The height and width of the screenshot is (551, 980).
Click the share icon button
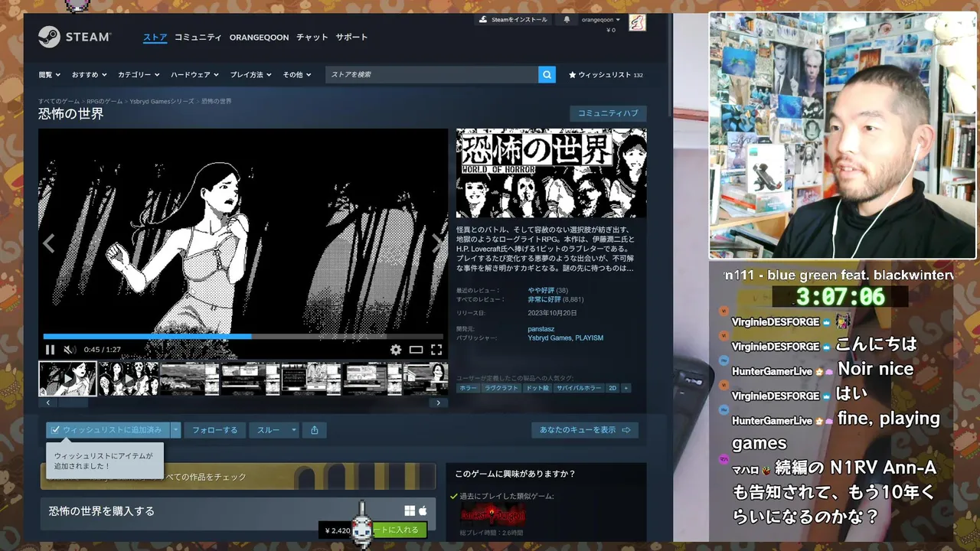[x=315, y=430]
